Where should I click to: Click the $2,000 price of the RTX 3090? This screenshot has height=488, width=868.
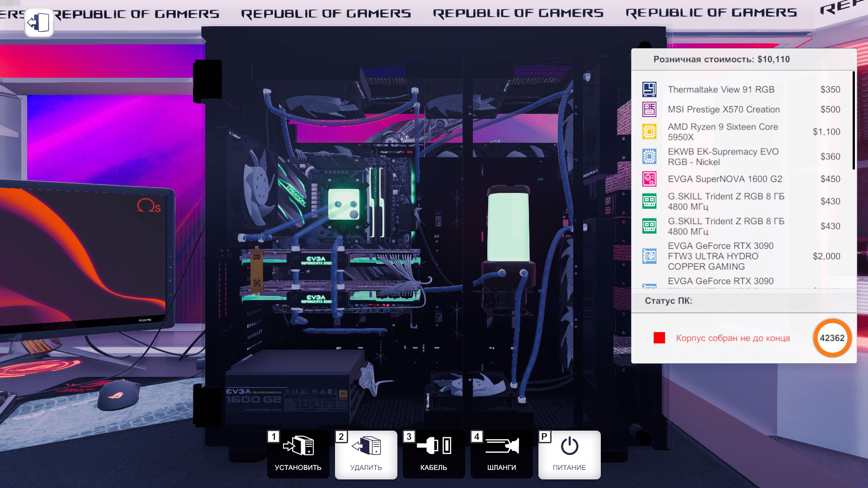pyautogui.click(x=826, y=256)
